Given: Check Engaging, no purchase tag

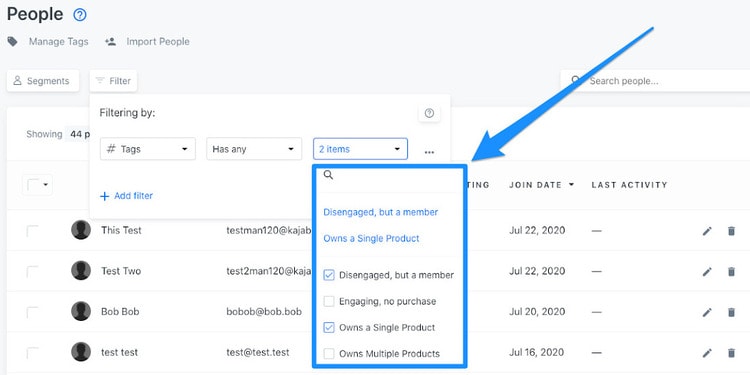Looking at the screenshot, I should click(x=329, y=301).
